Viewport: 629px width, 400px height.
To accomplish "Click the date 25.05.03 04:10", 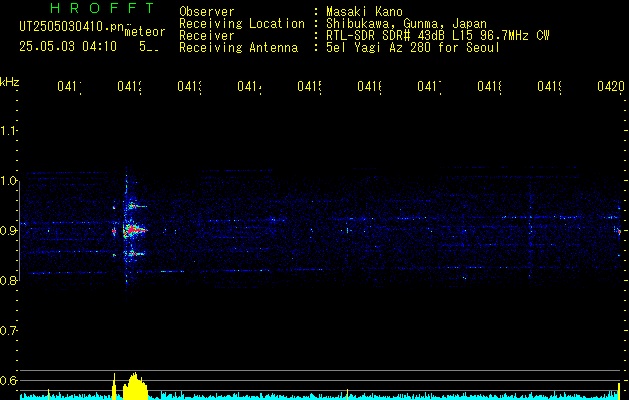I will (68, 47).
